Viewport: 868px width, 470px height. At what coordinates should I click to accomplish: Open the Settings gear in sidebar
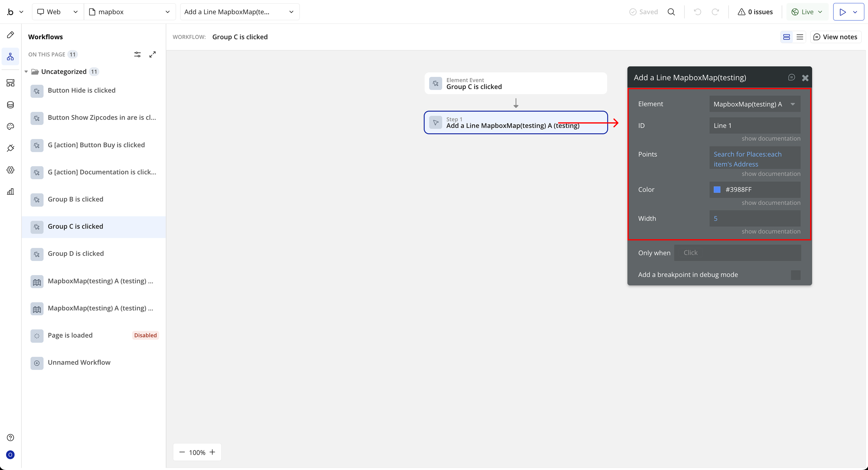click(x=11, y=170)
